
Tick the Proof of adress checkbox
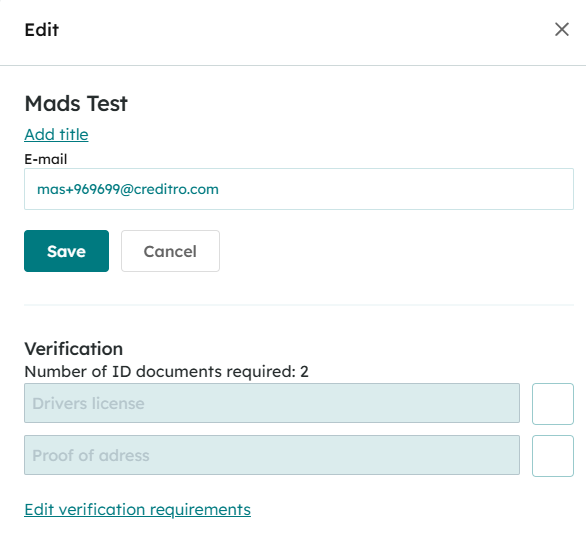point(553,456)
